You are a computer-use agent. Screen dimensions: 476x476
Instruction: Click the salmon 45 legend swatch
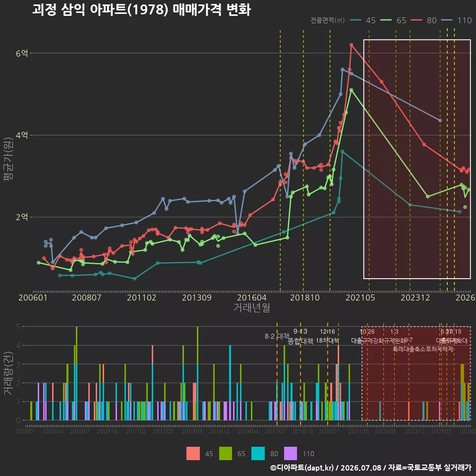point(193,454)
